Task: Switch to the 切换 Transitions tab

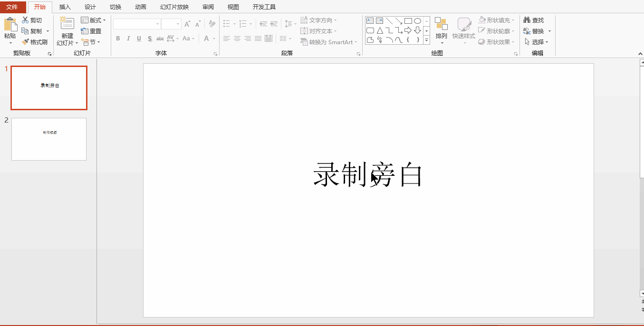Action: point(115,7)
